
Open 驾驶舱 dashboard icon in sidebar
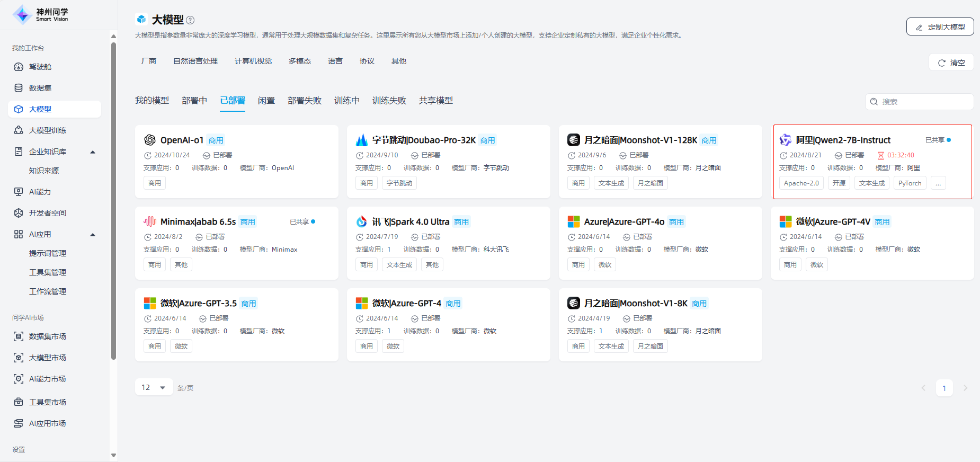(19, 67)
